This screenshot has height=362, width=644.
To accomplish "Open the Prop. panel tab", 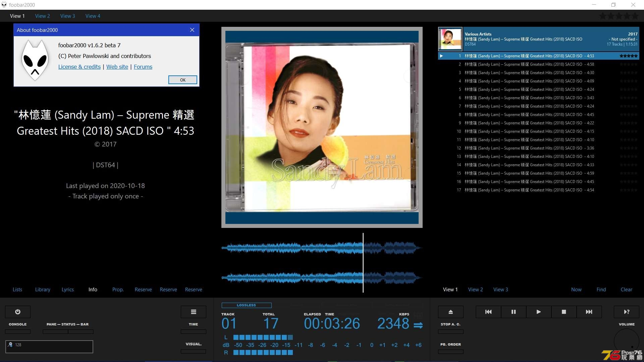I will (x=118, y=289).
